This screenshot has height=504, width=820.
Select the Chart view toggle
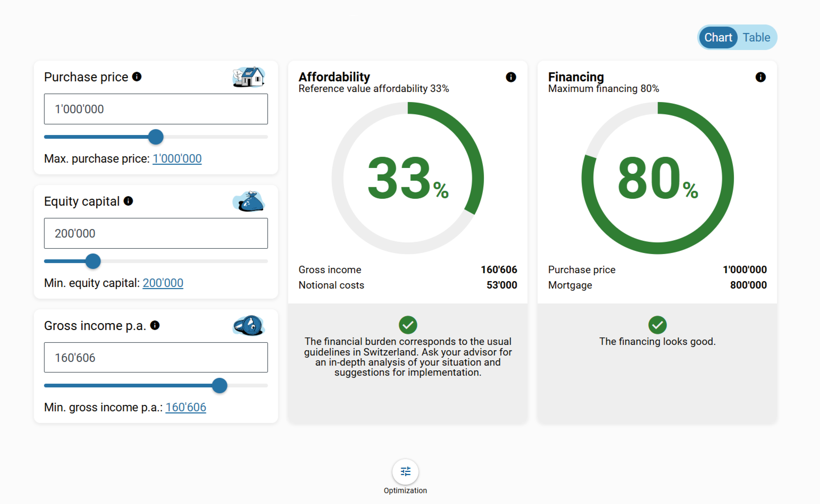718,37
